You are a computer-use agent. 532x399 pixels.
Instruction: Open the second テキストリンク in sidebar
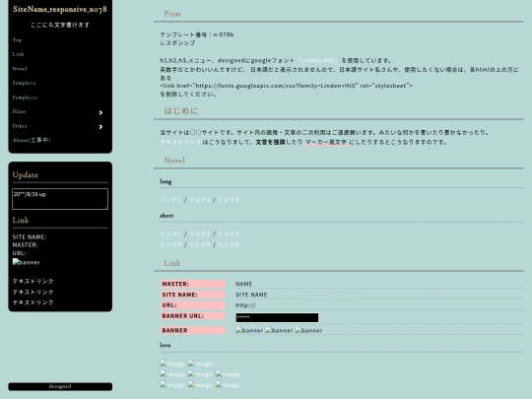tap(33, 293)
